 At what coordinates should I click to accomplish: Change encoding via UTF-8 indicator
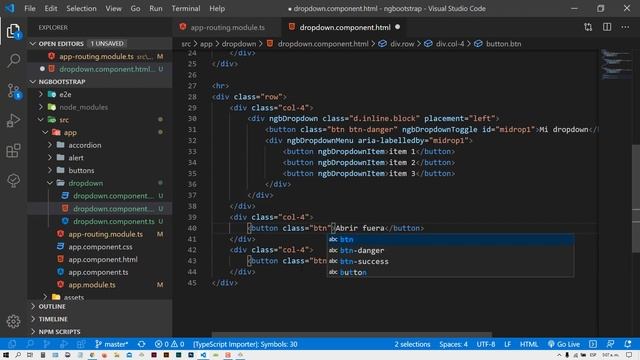[486, 344]
